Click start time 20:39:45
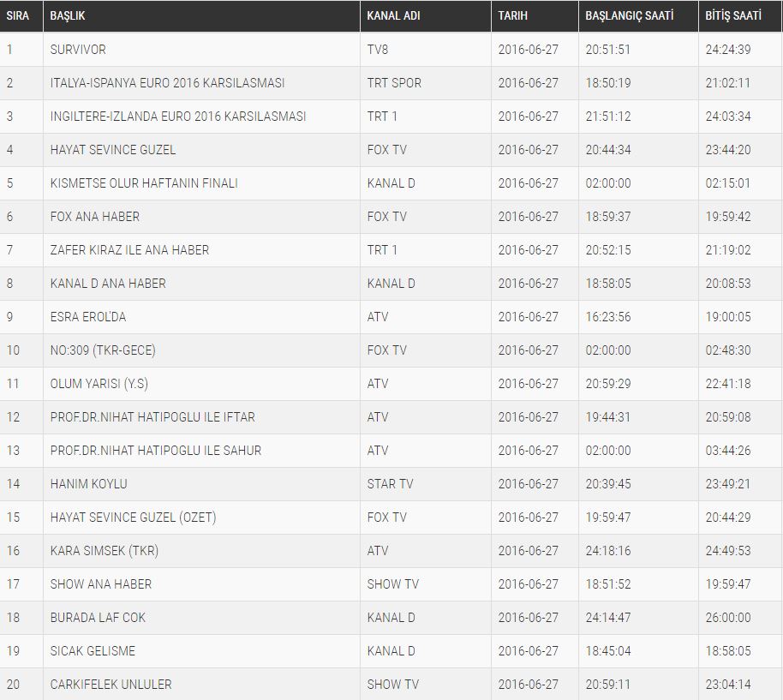This screenshot has width=783, height=700. pos(608,484)
